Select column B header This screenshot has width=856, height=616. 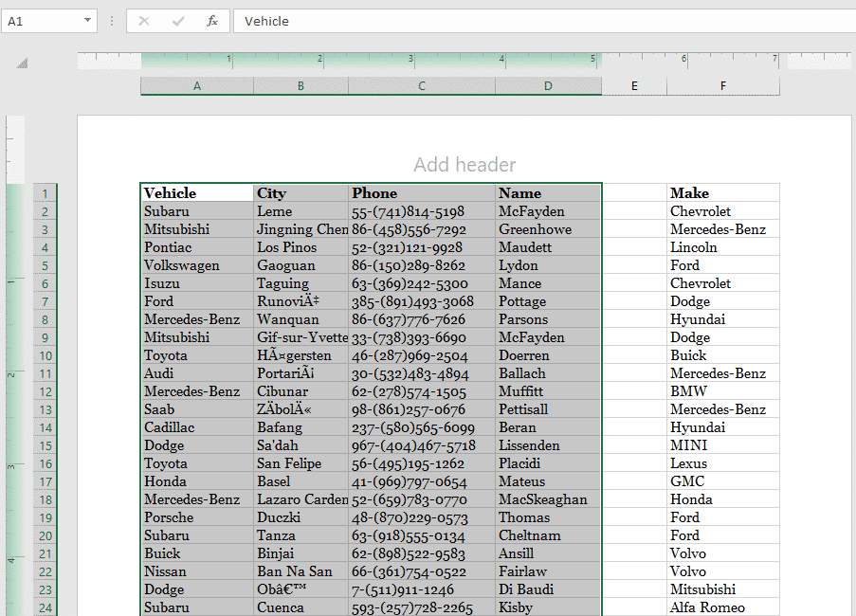(301, 85)
